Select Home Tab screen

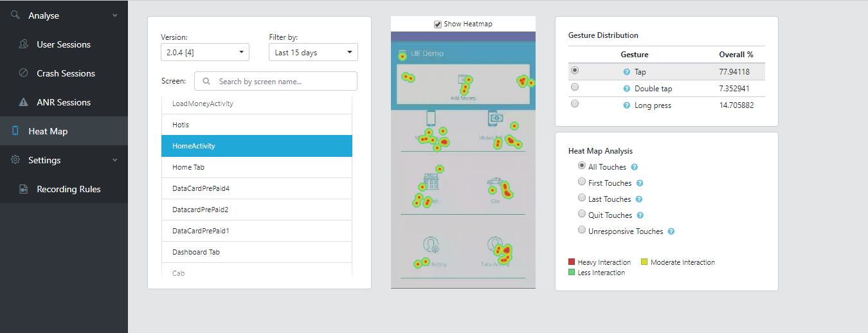coord(257,167)
